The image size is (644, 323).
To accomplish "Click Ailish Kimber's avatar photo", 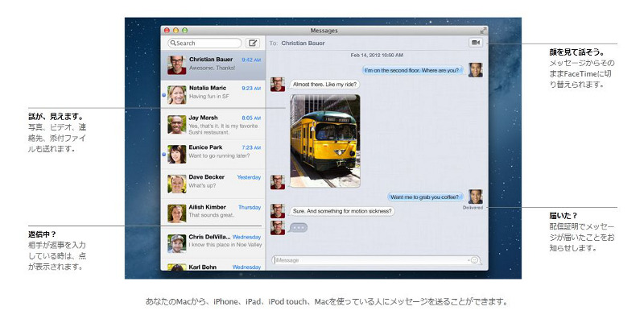I will click(x=177, y=213).
